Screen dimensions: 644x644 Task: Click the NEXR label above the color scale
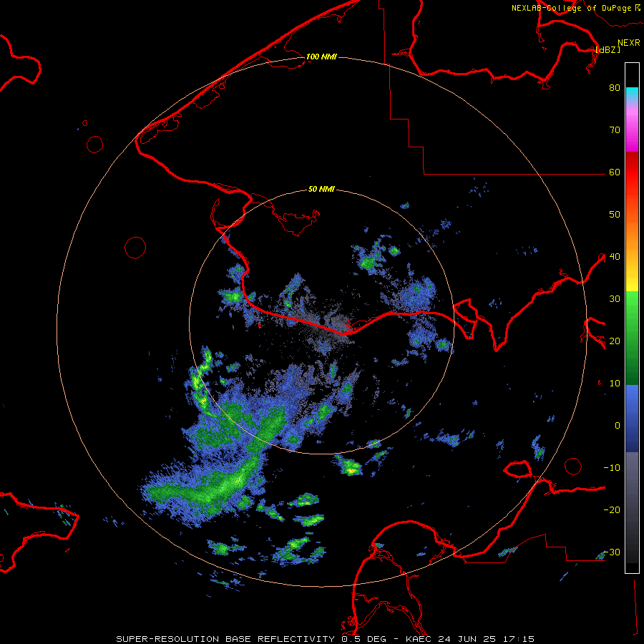click(x=629, y=43)
